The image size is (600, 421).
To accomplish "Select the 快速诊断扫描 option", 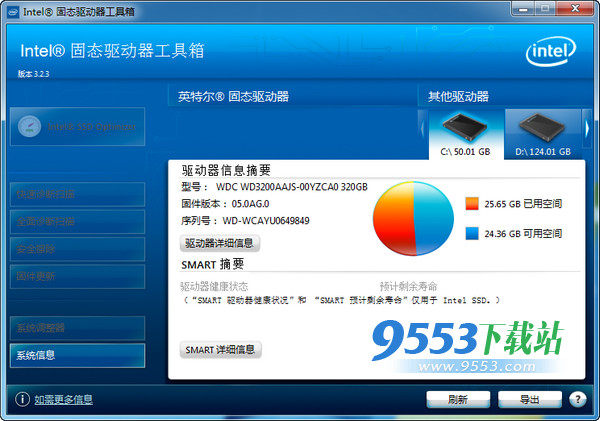I will [x=77, y=193].
